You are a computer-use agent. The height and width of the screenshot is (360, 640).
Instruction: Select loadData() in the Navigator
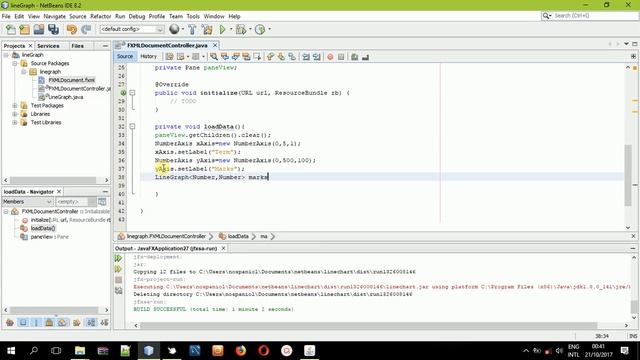click(x=43, y=228)
